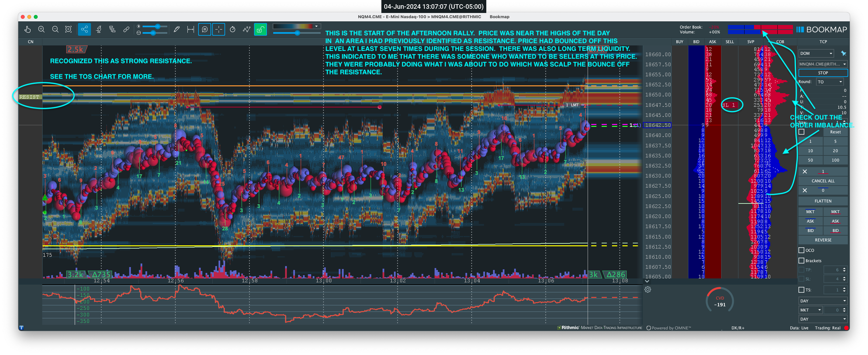Screen dimensions: 868x355
Task: Click the REVERSE position button
Action: pyautogui.click(x=823, y=240)
